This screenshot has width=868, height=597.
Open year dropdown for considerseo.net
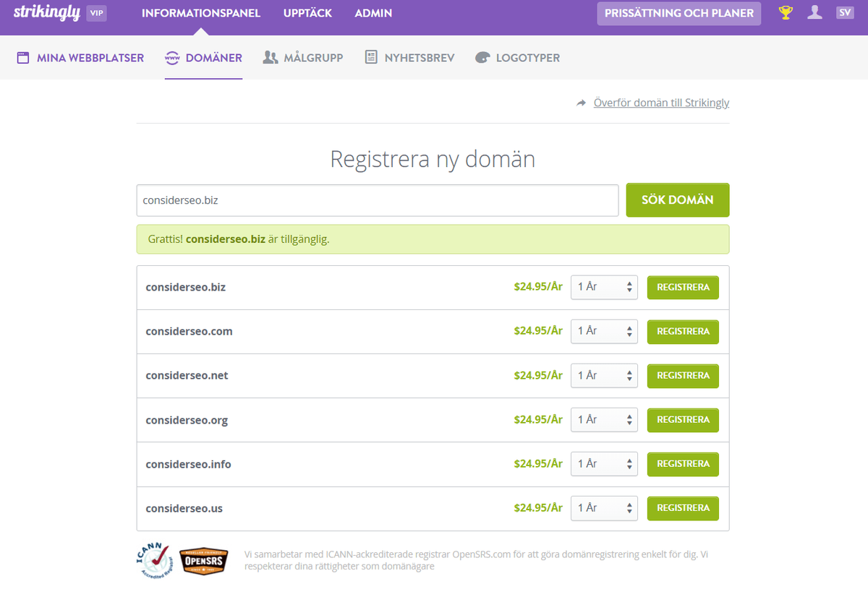pos(604,375)
